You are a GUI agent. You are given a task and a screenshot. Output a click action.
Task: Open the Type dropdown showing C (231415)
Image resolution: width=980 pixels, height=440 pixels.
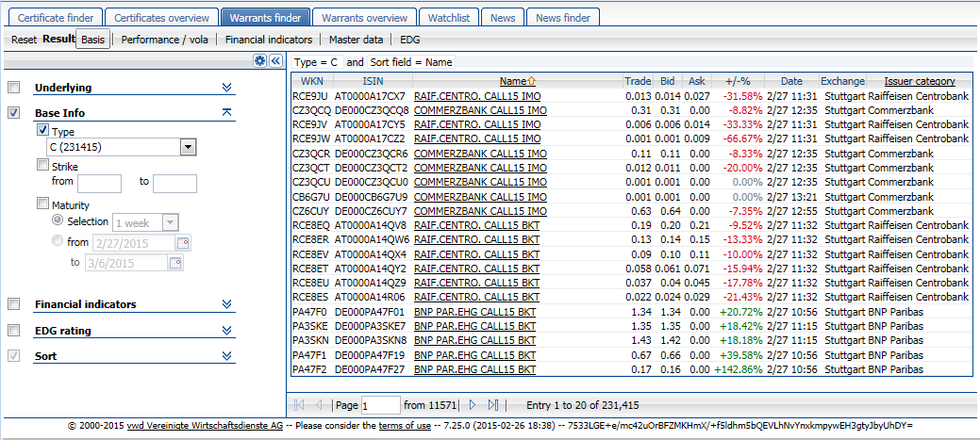coord(188,147)
